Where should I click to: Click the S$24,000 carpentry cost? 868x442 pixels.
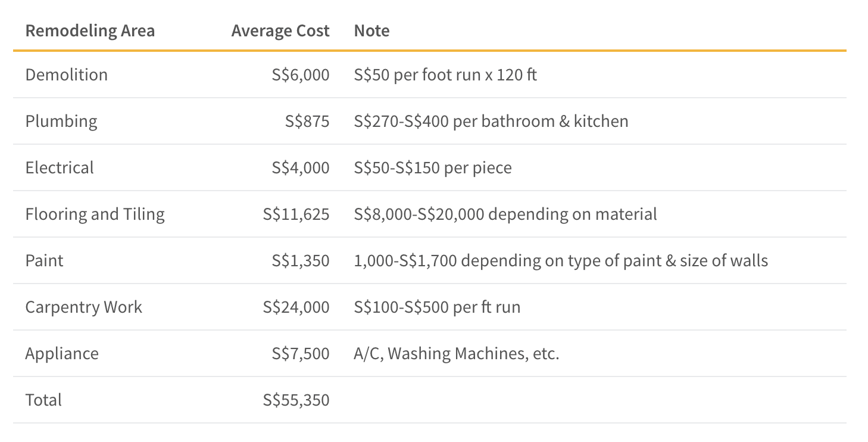(x=296, y=307)
